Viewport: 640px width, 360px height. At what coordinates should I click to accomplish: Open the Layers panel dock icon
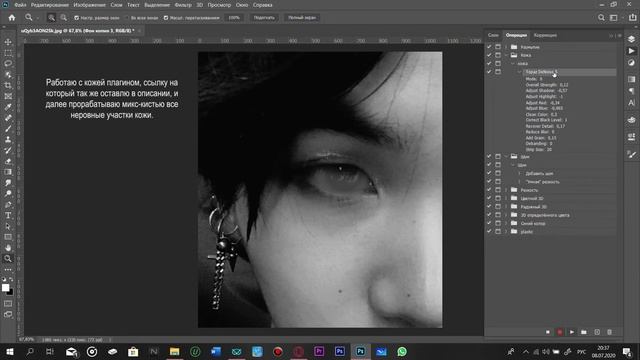pyautogui.click(x=631, y=39)
